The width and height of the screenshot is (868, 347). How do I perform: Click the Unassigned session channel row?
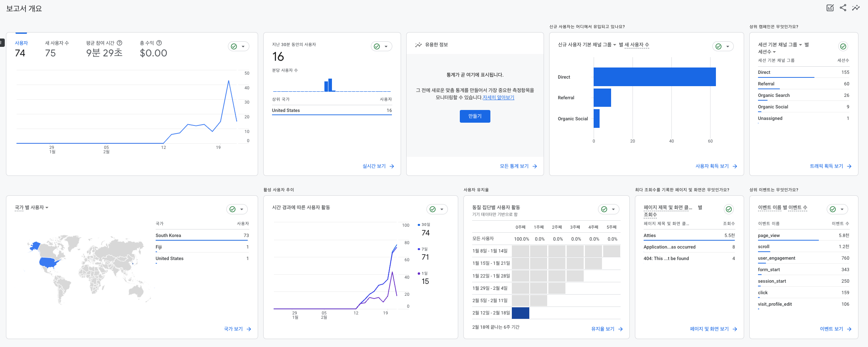804,118
